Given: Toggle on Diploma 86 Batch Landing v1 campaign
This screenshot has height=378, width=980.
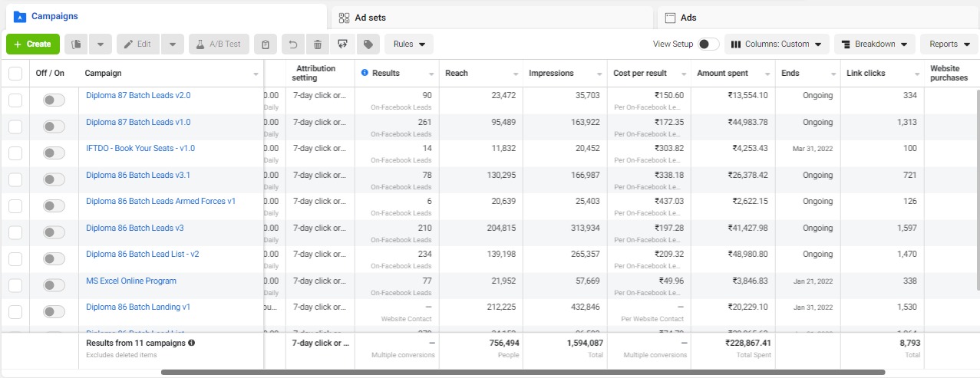Looking at the screenshot, I should 54,311.
